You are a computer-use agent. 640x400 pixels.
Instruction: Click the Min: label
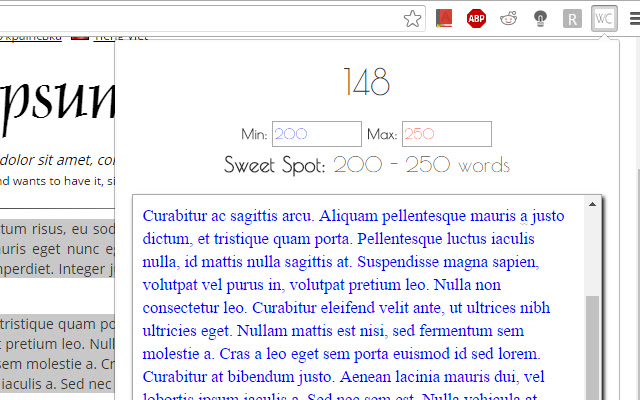[x=254, y=134]
